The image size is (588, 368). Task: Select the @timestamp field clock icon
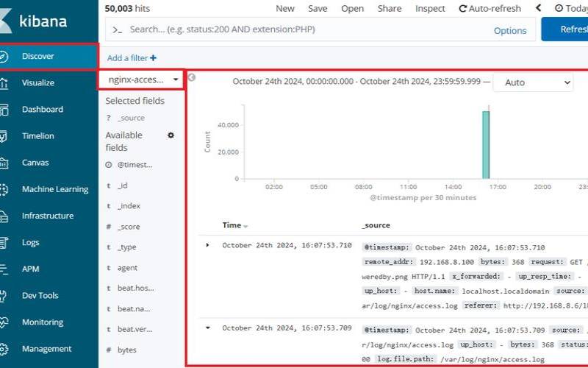(109, 165)
